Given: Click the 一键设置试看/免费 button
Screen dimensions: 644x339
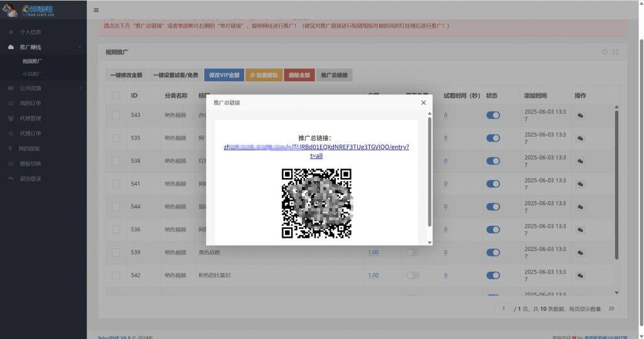Looking at the screenshot, I should tap(175, 75).
